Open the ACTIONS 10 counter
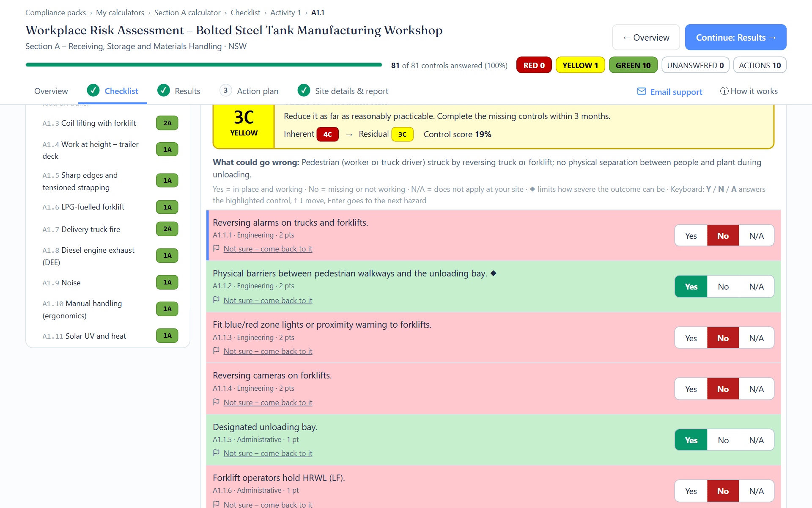The height and width of the screenshot is (508, 812). point(760,65)
